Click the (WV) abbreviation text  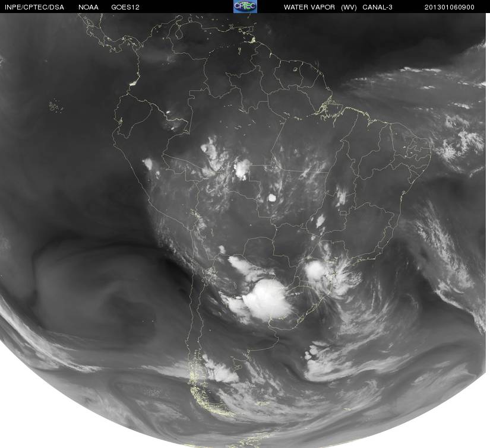tap(349, 7)
